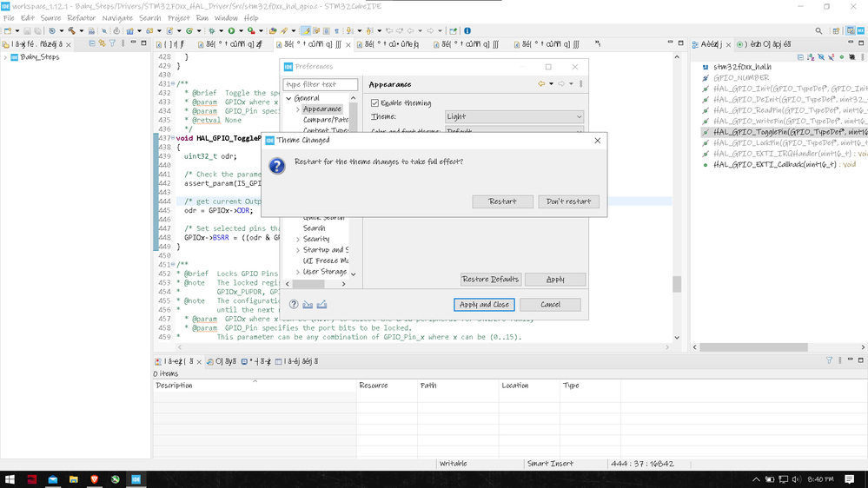Viewport: 868px width, 488px height.
Task: Click Link with Editor in Project Explorer
Action: pyautogui.click(x=102, y=43)
